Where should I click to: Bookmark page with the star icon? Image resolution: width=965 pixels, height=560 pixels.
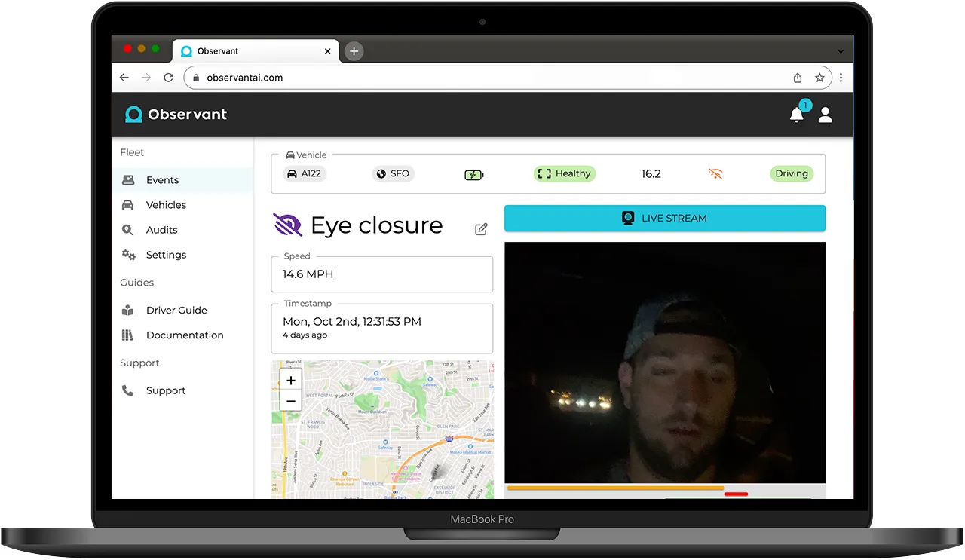(x=819, y=78)
